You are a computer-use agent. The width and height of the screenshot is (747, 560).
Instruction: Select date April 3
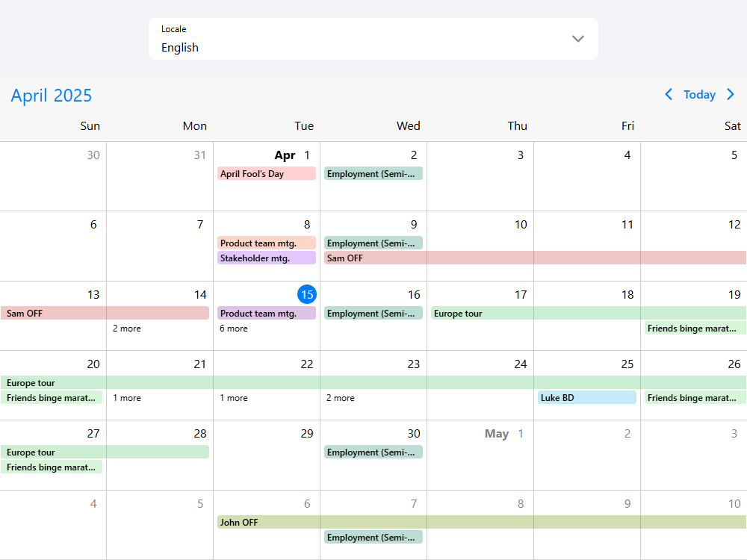(520, 155)
